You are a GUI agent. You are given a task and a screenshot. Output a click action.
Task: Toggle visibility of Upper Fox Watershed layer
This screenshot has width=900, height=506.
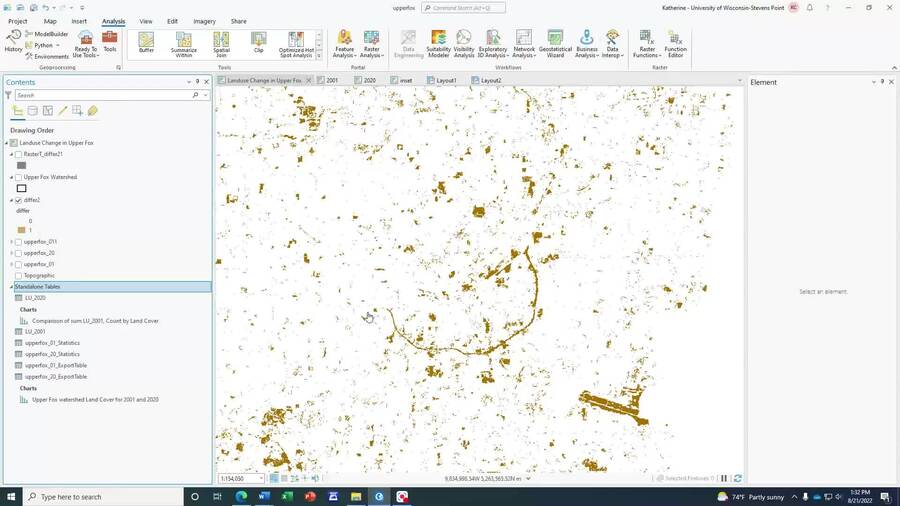click(x=18, y=177)
